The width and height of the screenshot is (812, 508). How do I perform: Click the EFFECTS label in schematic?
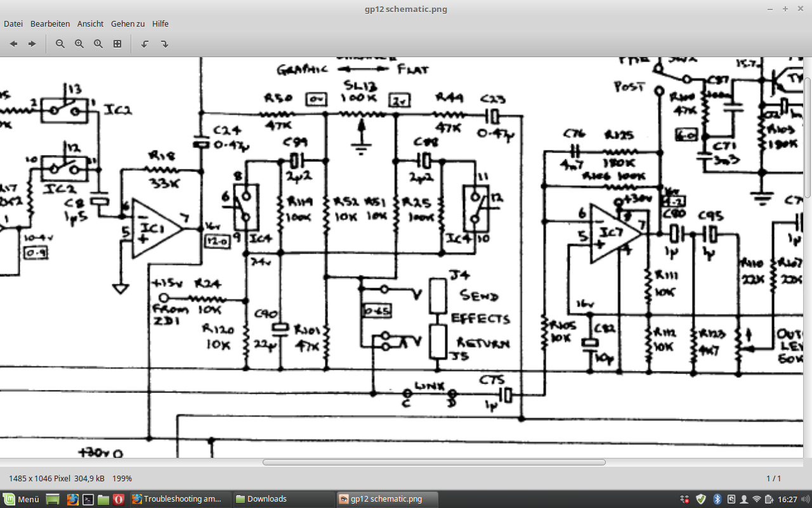coord(481,319)
